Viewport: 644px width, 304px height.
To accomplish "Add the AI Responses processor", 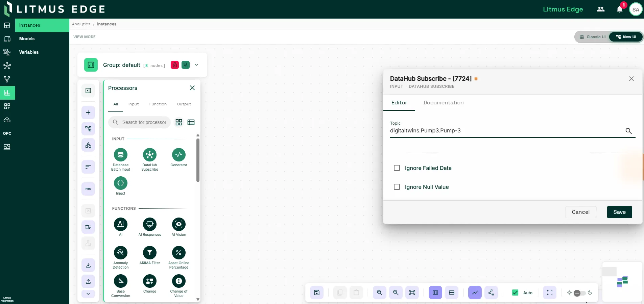I will click(x=150, y=224).
